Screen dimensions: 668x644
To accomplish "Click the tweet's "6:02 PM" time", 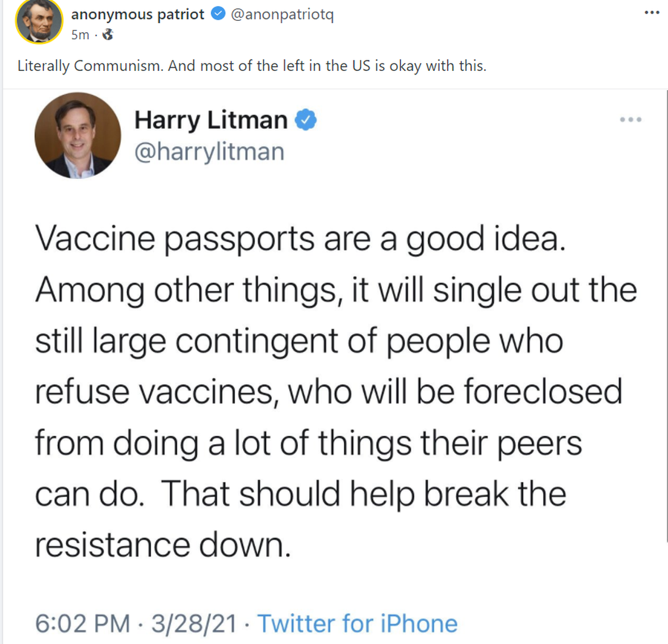I will (82, 624).
